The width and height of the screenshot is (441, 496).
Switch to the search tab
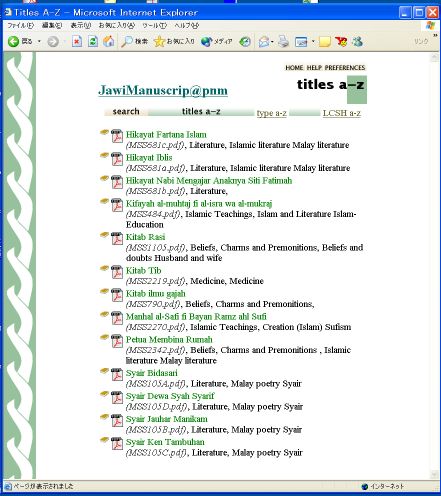pos(126,111)
